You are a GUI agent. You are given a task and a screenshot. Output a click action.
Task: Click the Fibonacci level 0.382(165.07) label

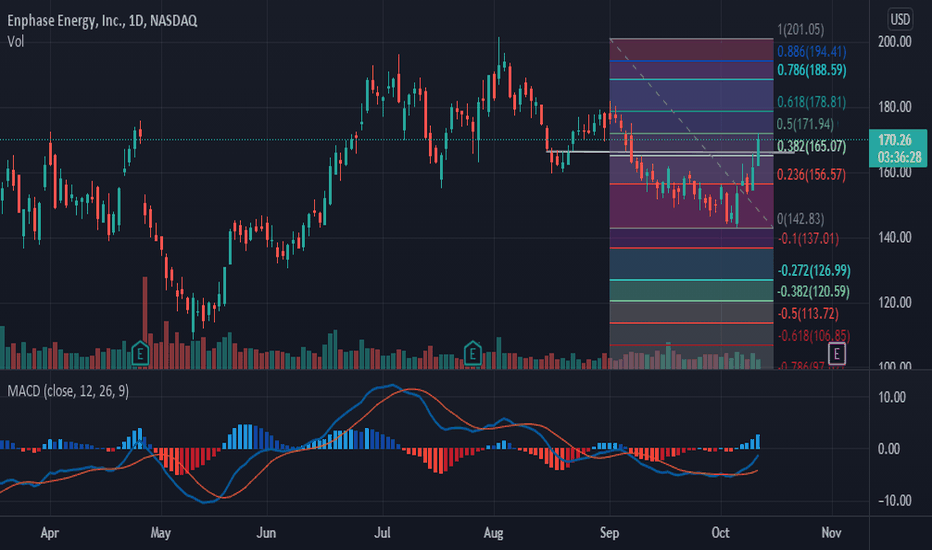pyautogui.click(x=811, y=146)
